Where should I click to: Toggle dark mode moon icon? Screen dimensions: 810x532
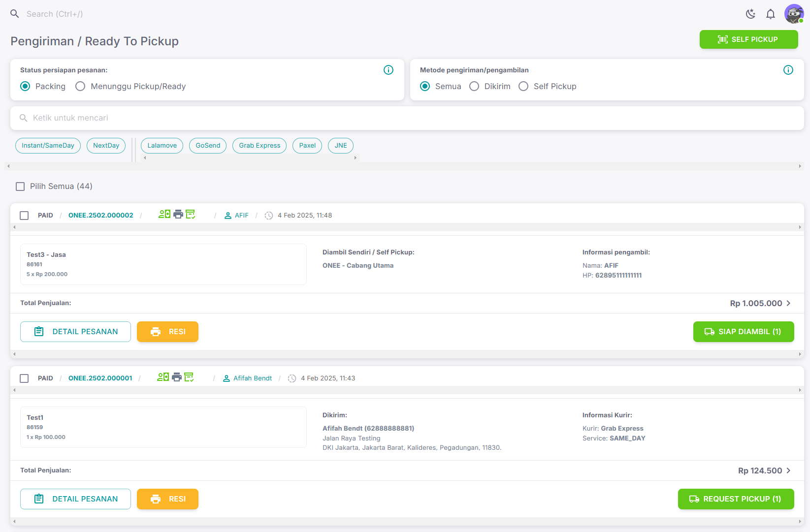pyautogui.click(x=750, y=14)
